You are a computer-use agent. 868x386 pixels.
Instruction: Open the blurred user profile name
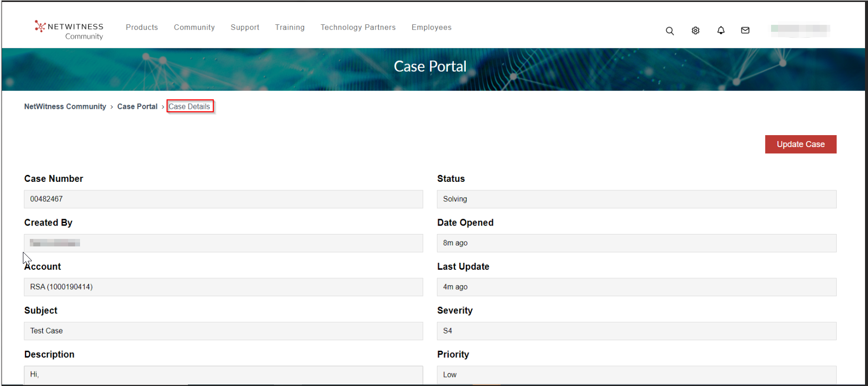coord(800,30)
